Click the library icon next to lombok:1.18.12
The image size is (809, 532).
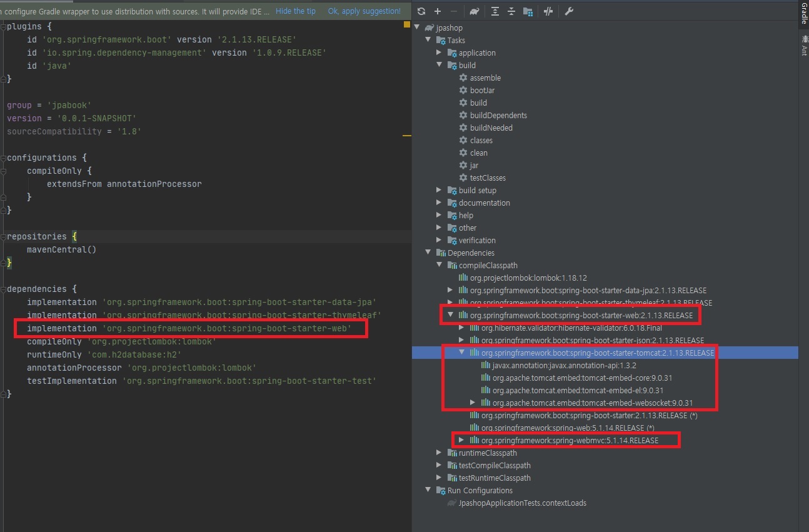click(x=463, y=278)
